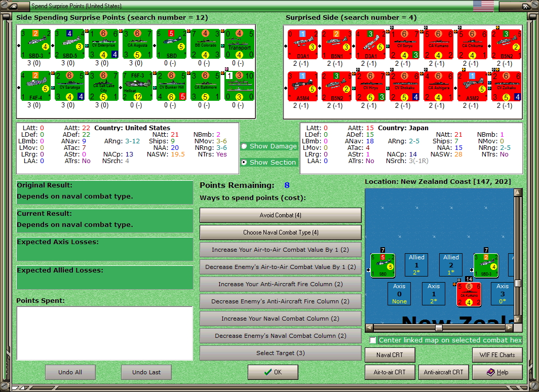
Task: Click the CA Kumano counter in Surprised Side
Action: point(439,44)
